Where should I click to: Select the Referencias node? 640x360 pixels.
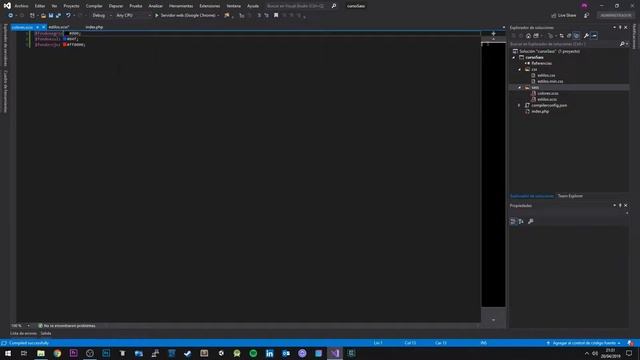pos(541,63)
